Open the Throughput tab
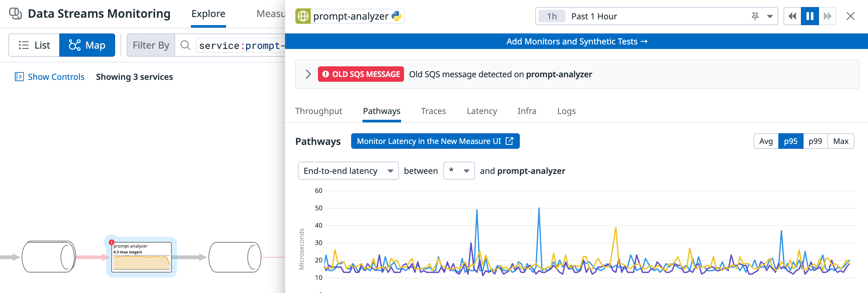 [319, 111]
